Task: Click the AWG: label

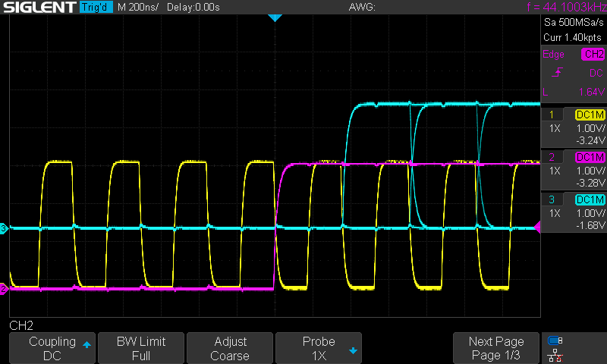Action: 362,7
